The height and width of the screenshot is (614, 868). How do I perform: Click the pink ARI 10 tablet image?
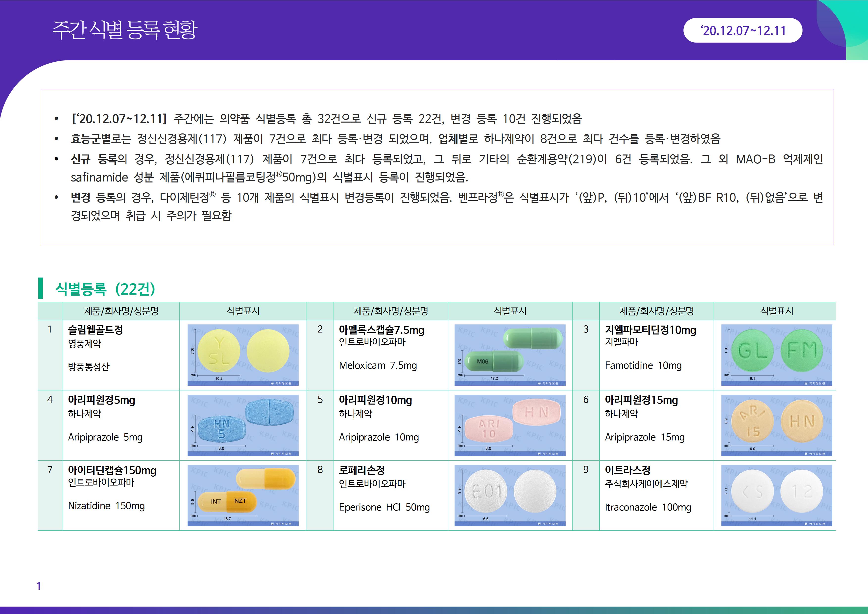pyautogui.click(x=510, y=425)
